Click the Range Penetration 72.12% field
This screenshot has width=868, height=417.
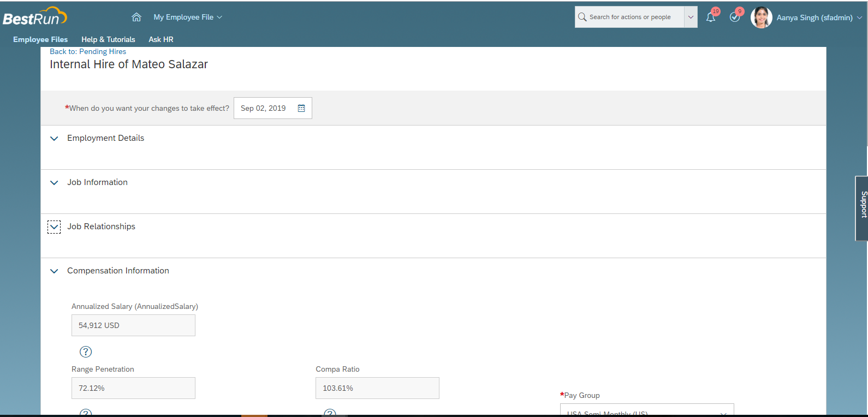pos(133,388)
